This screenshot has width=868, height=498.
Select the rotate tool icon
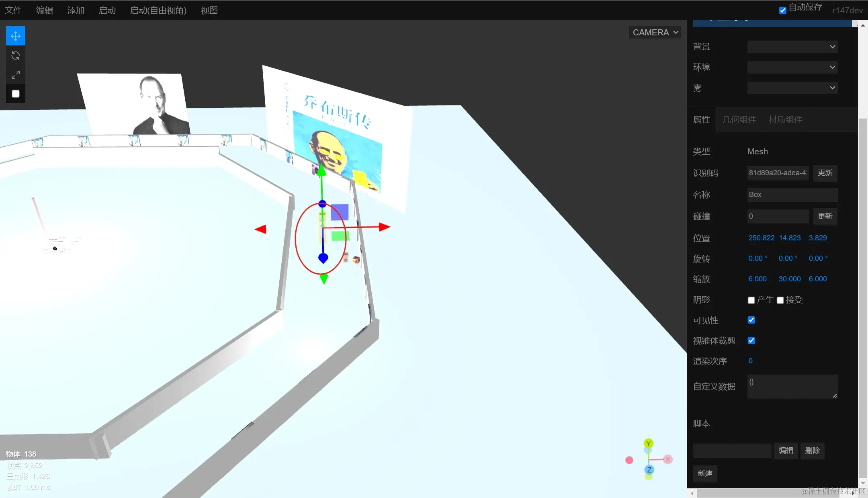pos(16,55)
